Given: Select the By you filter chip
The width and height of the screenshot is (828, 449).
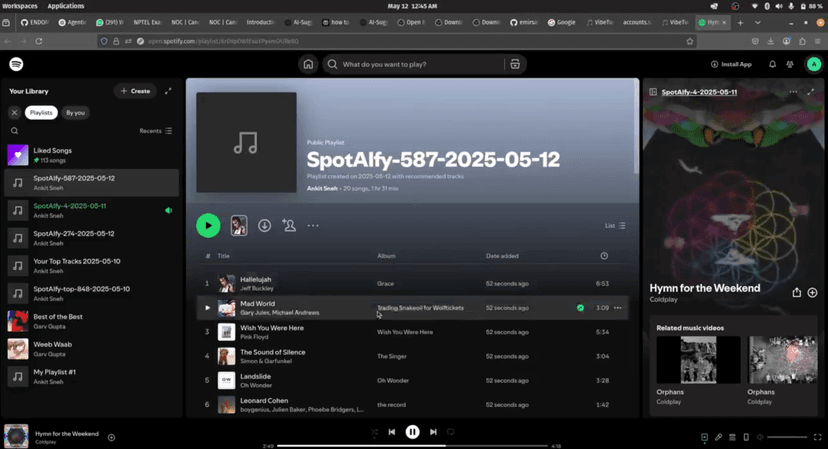Looking at the screenshot, I should (x=75, y=113).
